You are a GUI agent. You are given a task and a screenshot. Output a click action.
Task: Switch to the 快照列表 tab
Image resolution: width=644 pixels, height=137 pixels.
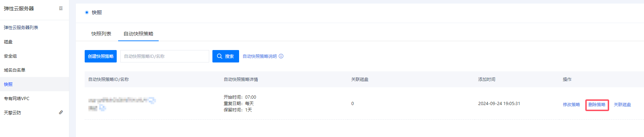[101, 34]
